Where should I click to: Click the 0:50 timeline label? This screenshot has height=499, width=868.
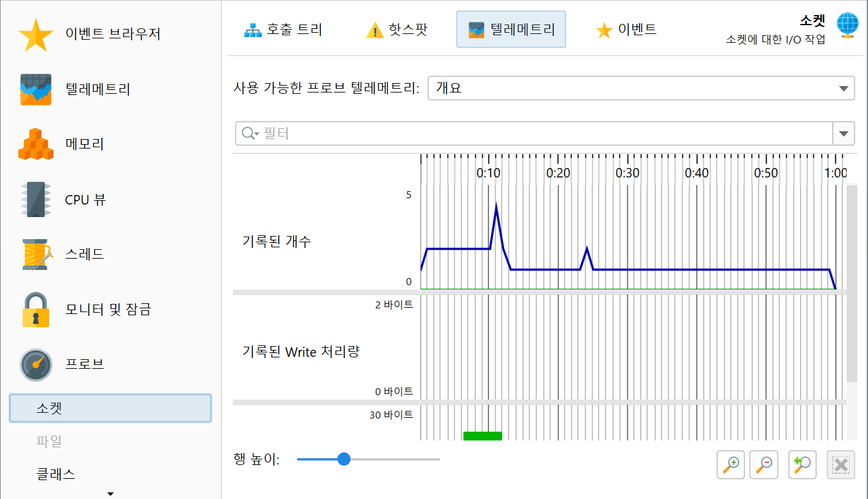(x=765, y=173)
